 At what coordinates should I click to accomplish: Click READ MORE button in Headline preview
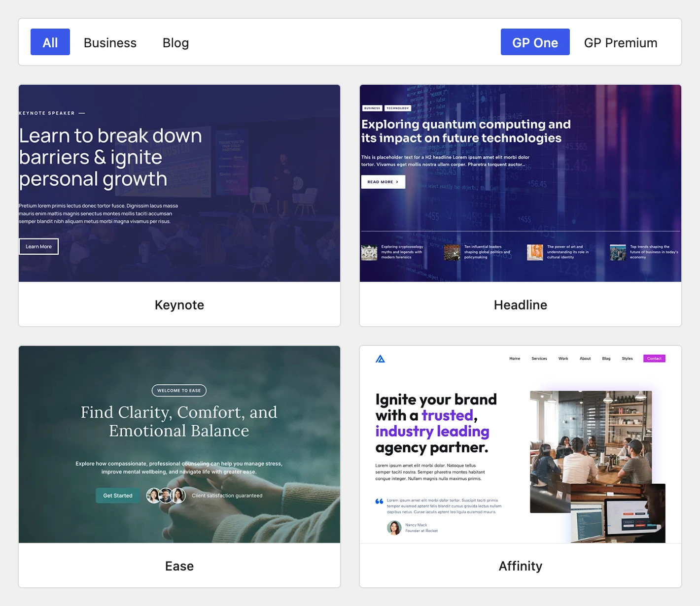[x=383, y=182]
